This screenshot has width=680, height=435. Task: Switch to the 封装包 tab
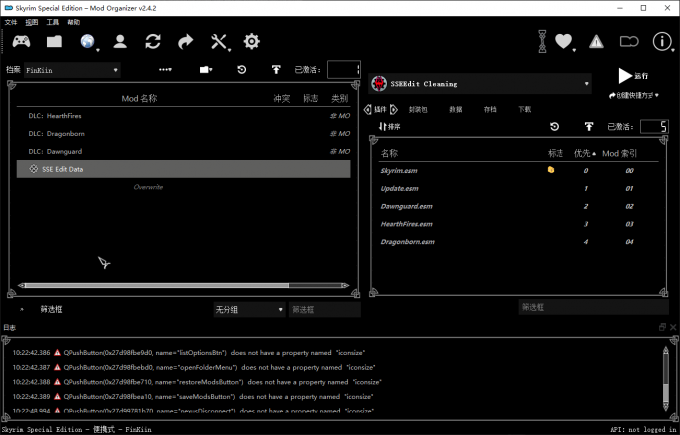pos(418,109)
